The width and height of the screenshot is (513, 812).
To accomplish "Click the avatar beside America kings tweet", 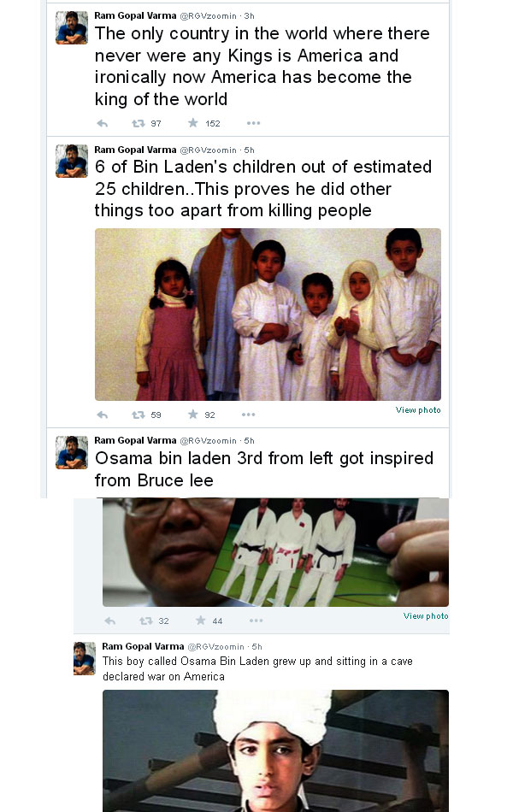I will [72, 28].
